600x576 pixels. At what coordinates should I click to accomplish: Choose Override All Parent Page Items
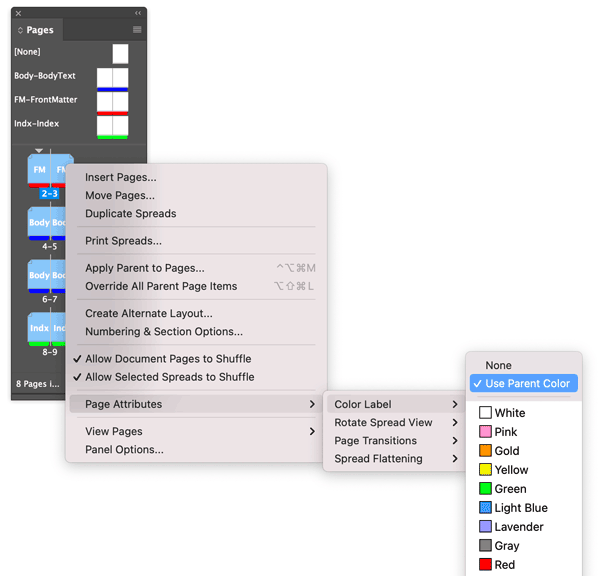tap(196, 286)
